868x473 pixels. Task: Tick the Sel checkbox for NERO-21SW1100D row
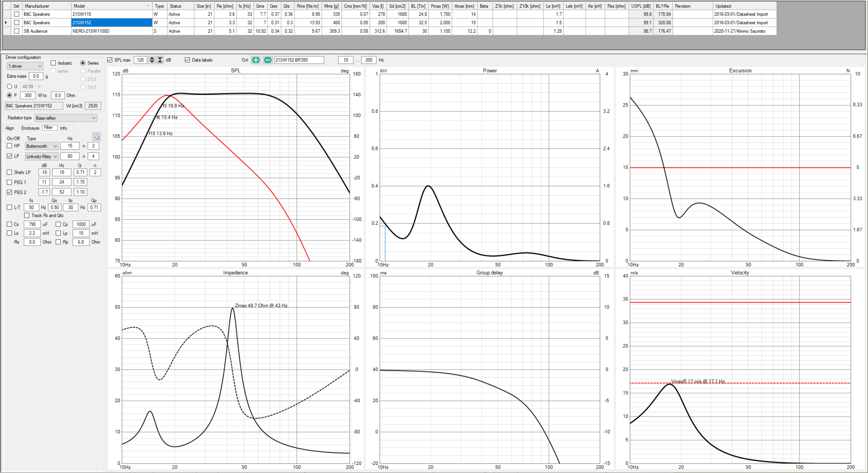17,31
